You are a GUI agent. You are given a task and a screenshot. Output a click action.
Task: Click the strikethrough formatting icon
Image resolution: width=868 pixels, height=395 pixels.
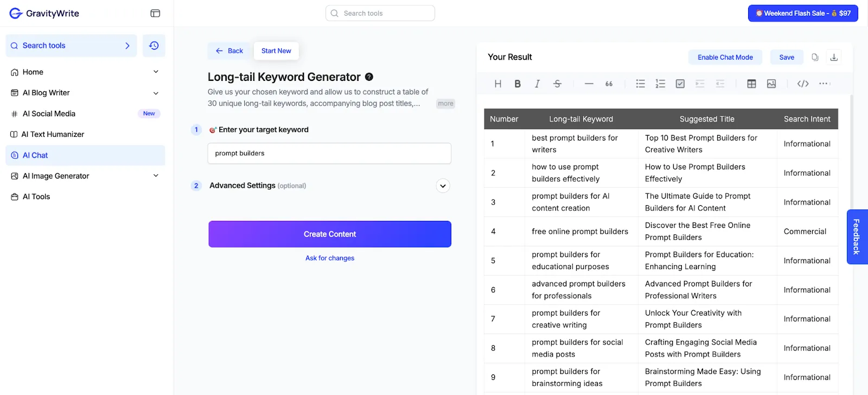click(x=557, y=84)
